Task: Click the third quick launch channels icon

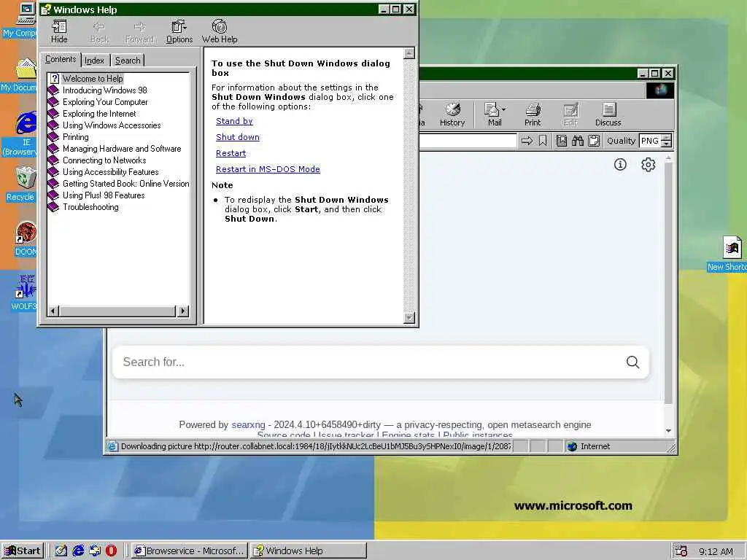Action: pos(94,551)
